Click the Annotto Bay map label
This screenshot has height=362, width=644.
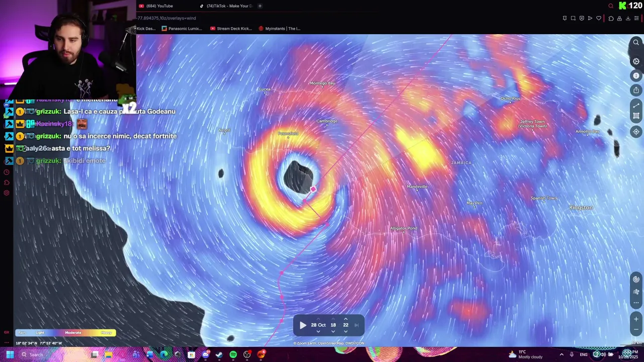pyautogui.click(x=587, y=132)
